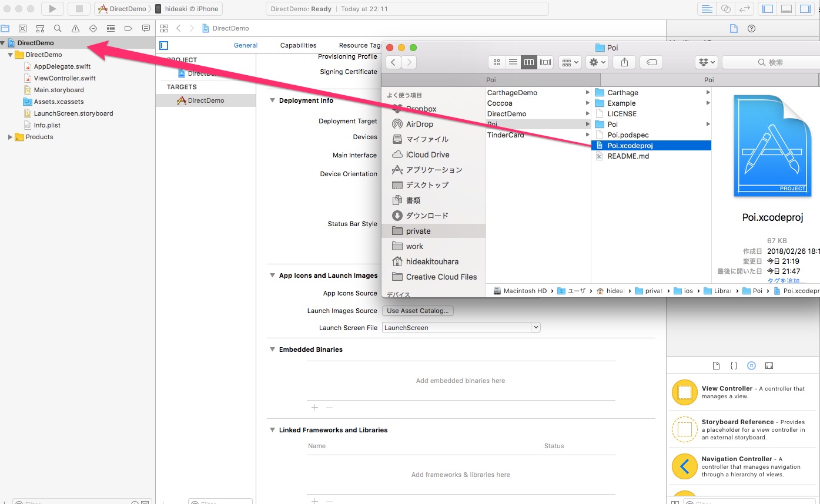Toggle the Debug area pane
820x504 pixels.
pos(787,9)
